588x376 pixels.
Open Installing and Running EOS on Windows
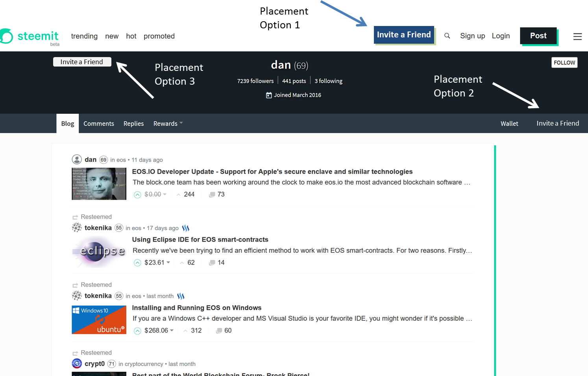point(197,308)
